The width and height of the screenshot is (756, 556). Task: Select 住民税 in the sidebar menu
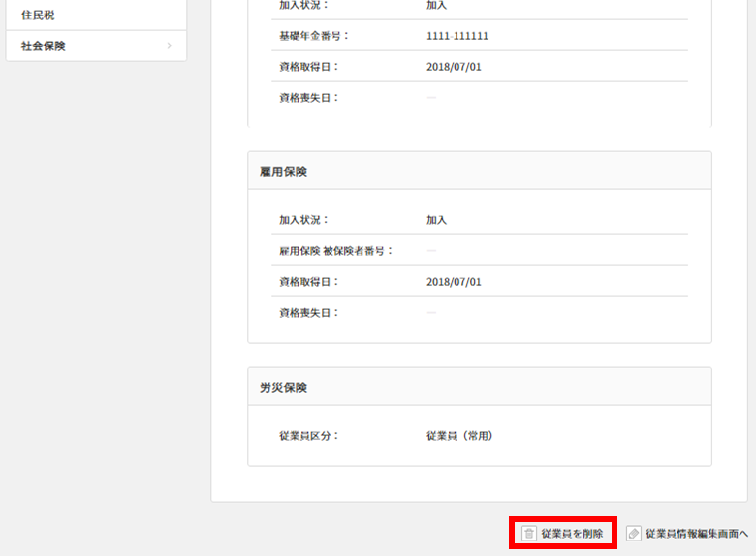click(39, 15)
